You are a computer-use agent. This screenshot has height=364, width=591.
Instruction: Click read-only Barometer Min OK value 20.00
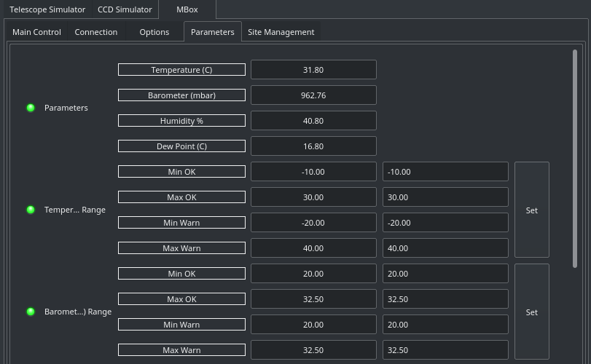(x=313, y=274)
